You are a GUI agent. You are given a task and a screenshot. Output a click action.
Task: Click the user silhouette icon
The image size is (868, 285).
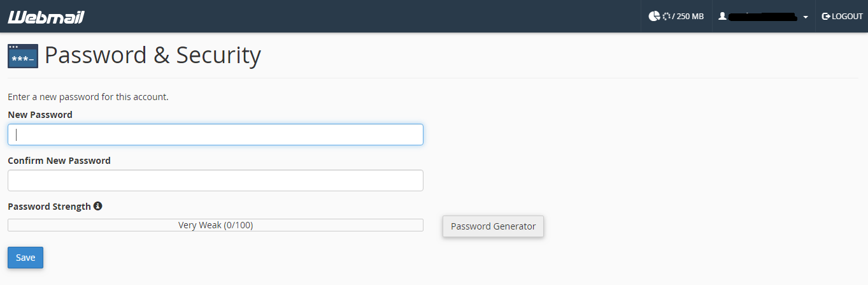722,16
